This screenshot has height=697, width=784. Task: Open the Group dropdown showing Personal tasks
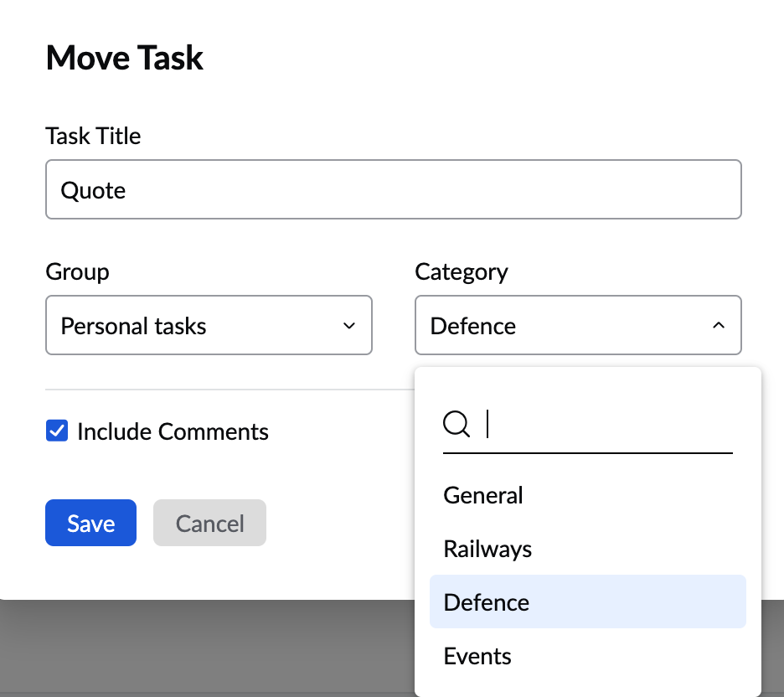pyautogui.click(x=209, y=325)
